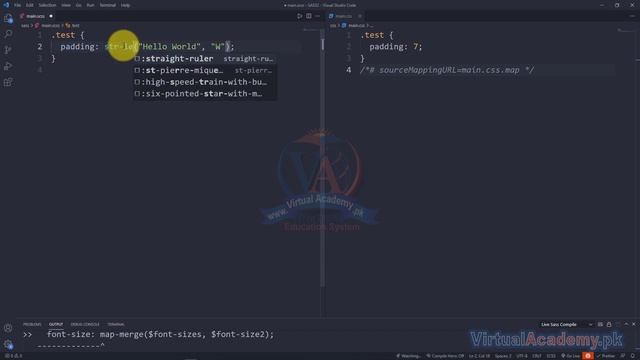Open right editor more actions ellipsis
This screenshot has width=640, height=360.
[632, 16]
